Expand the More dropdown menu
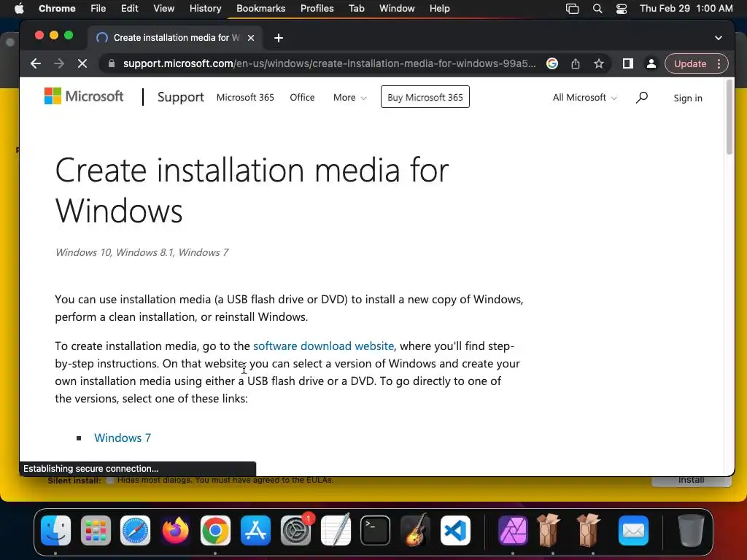Viewport: 747px width, 560px height. 349,97
